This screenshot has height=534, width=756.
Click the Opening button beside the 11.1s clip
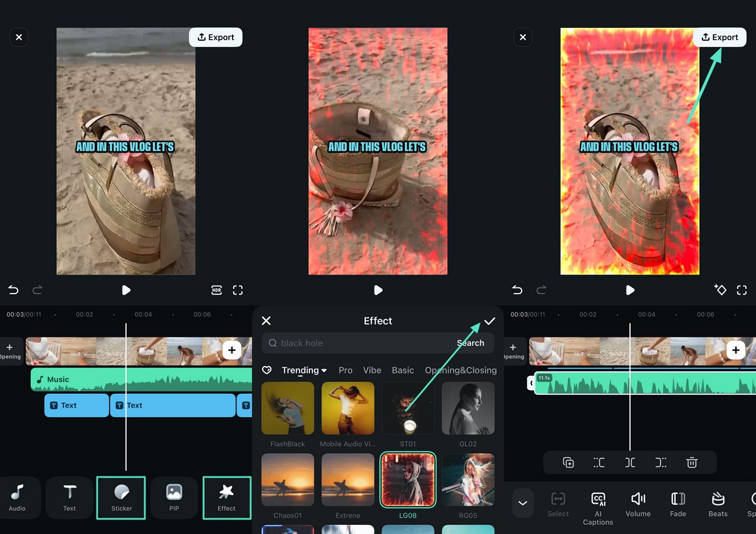click(x=513, y=351)
